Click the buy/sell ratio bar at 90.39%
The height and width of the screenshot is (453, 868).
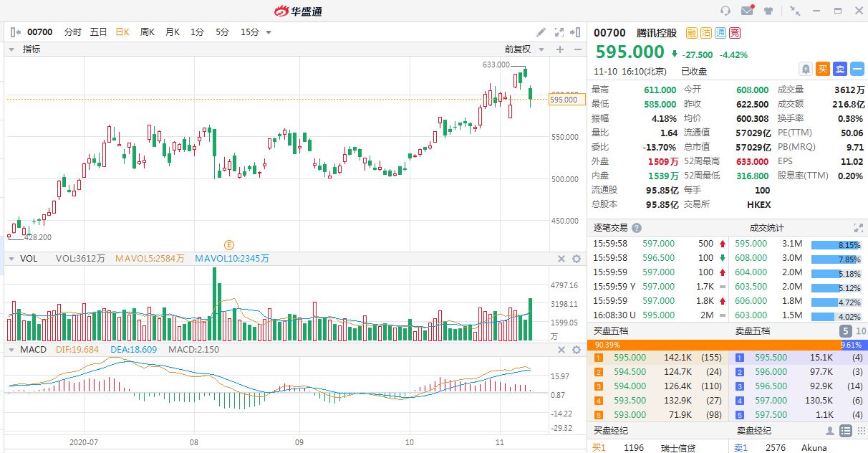pos(659,345)
